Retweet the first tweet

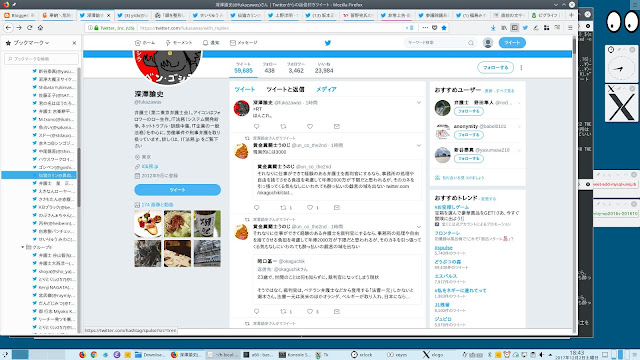(x=283, y=127)
